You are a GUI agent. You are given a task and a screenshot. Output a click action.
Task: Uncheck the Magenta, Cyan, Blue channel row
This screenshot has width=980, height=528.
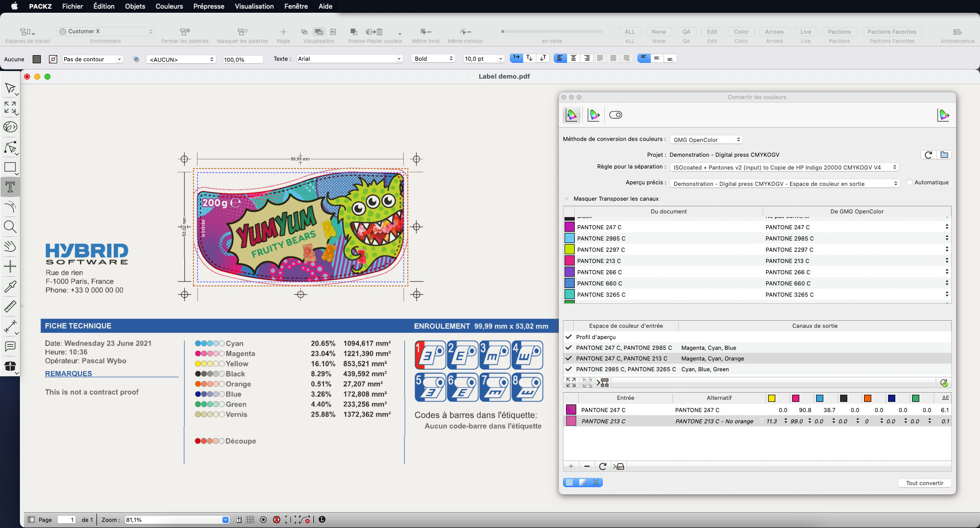coord(569,348)
